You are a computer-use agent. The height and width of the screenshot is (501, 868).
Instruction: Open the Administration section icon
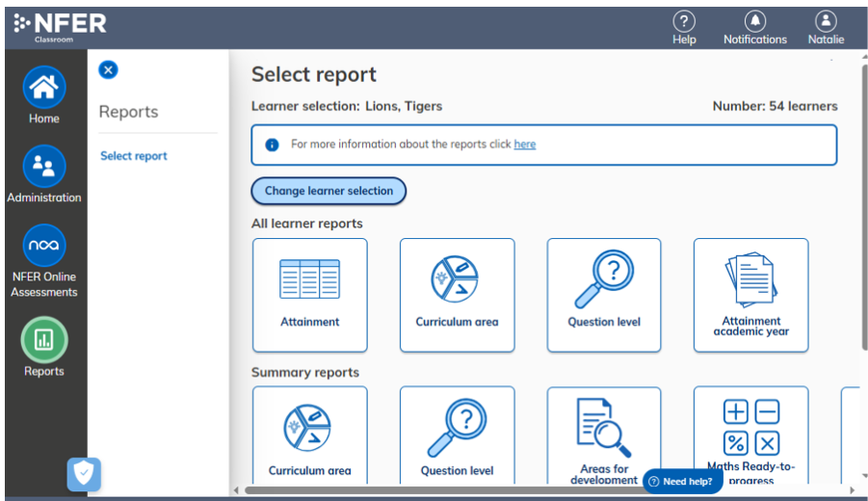(43, 166)
